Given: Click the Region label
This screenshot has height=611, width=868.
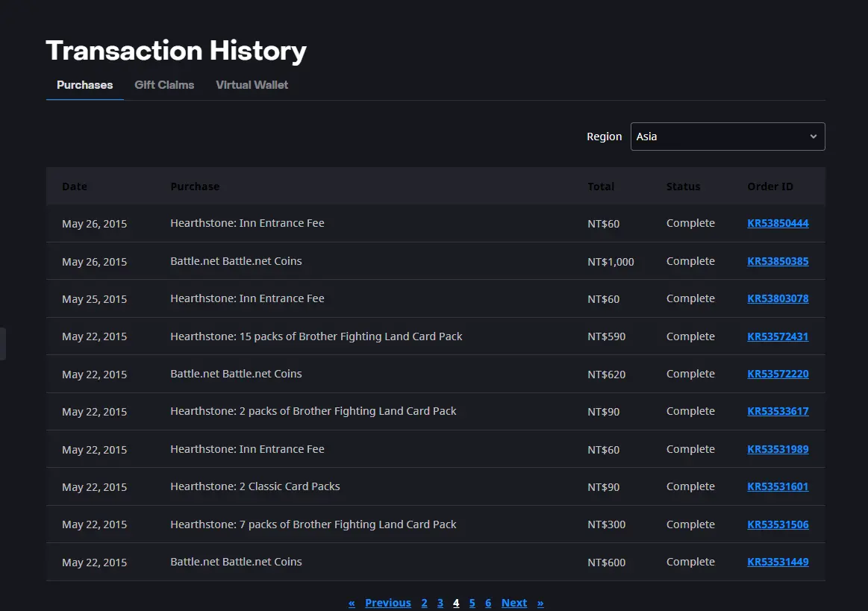Looking at the screenshot, I should pyautogui.click(x=604, y=136).
